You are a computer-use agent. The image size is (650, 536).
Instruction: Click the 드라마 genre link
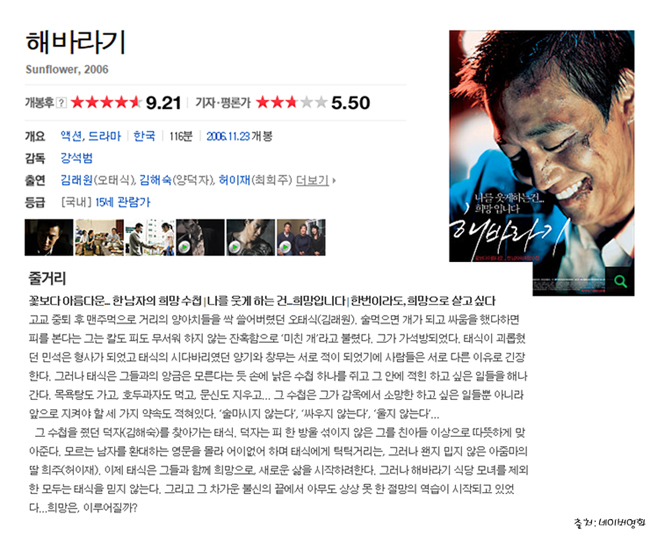click(x=104, y=136)
